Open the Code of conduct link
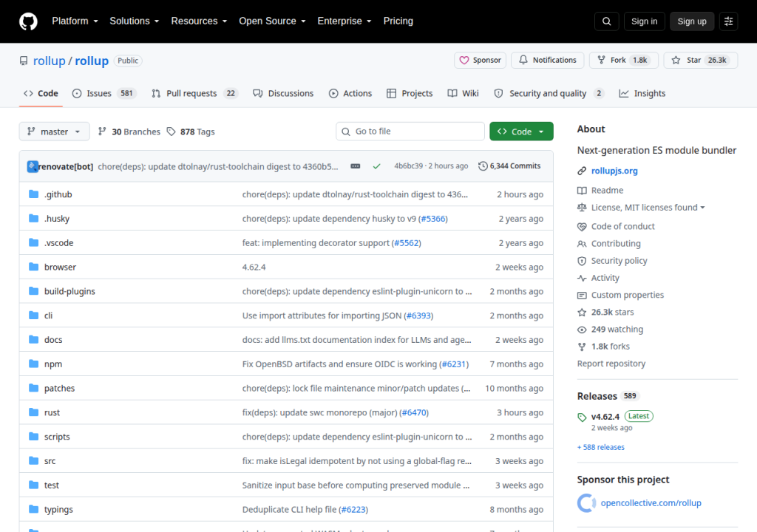Image resolution: width=757 pixels, height=532 pixels. (x=622, y=226)
